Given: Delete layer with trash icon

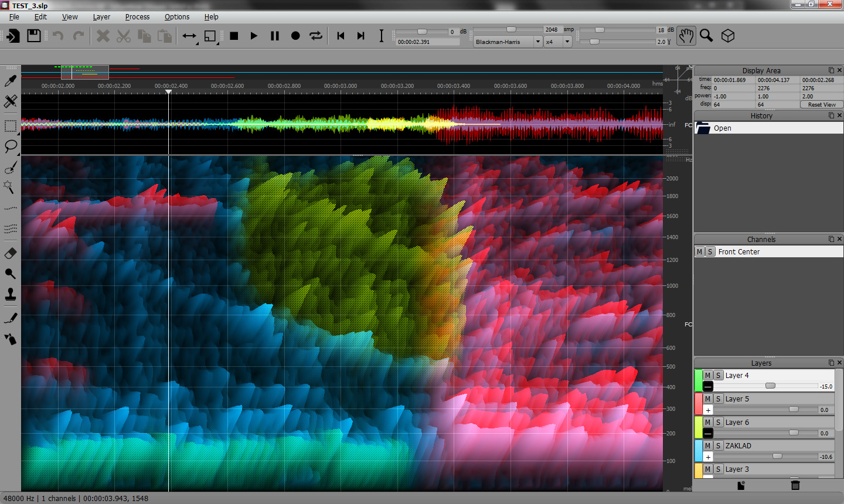Looking at the screenshot, I should pyautogui.click(x=795, y=485).
